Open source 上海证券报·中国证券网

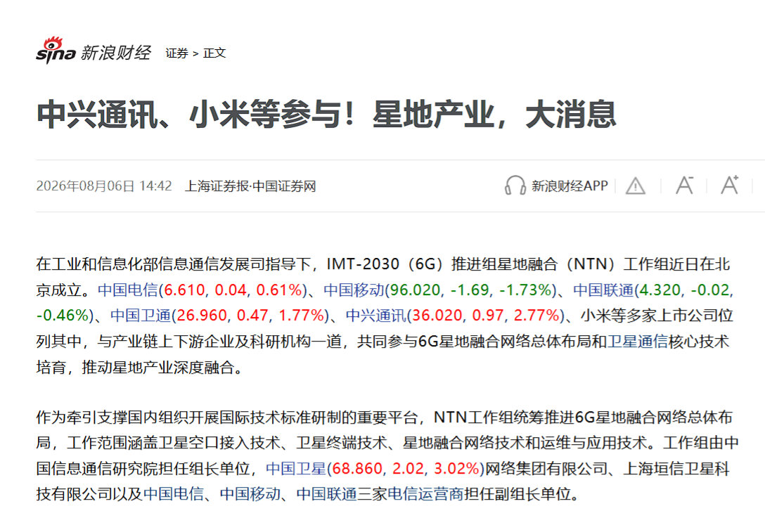250,186
